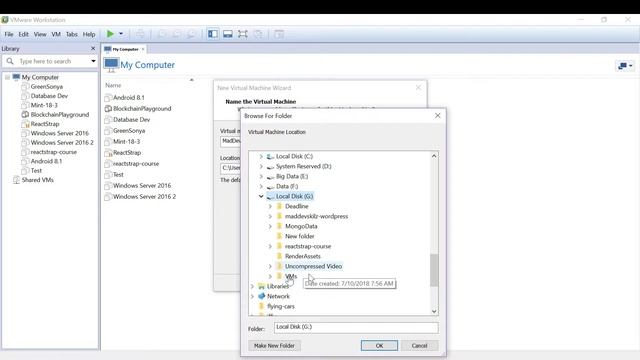640x360 pixels.
Task: Open the Library search filter dropdown arrow
Action: (93, 61)
